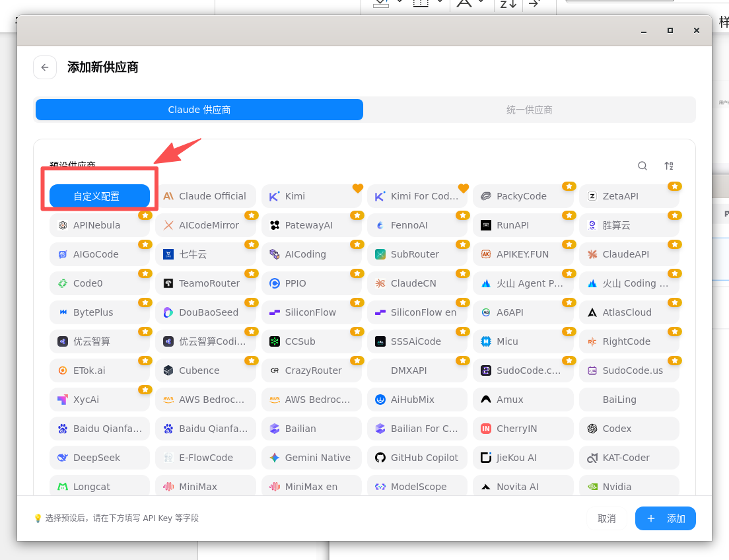Select the PatewayAI provider icon
Screen dimensions: 729x560
(275, 225)
